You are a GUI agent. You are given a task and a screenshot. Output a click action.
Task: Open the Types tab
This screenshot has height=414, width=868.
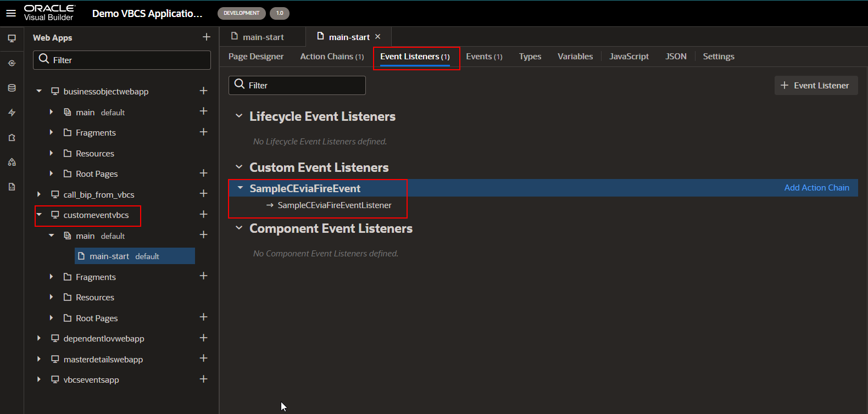tap(530, 57)
